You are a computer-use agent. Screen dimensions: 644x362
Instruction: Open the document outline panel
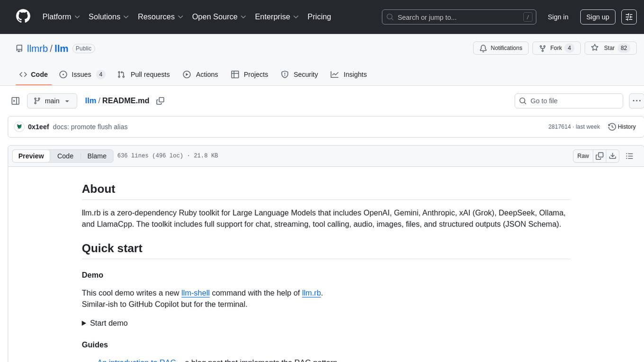[629, 156]
